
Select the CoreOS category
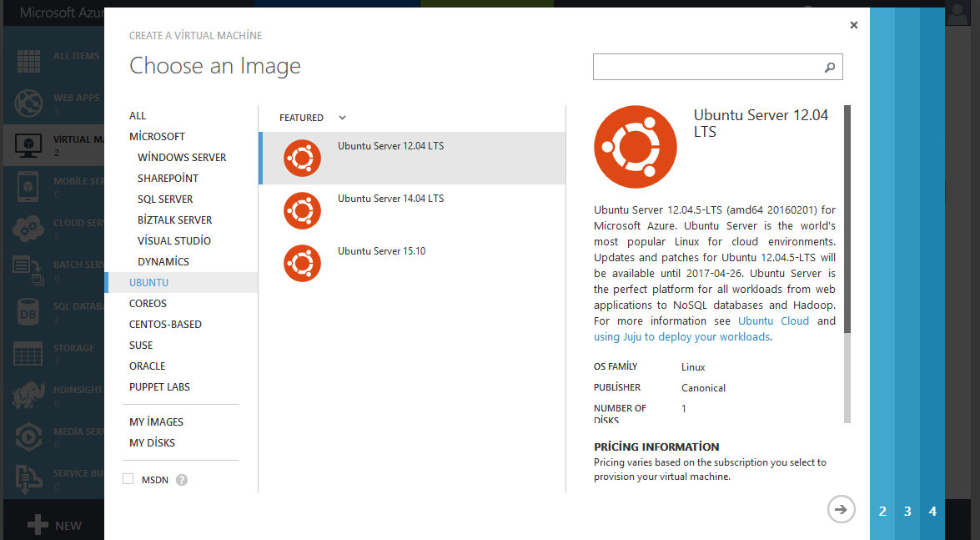coord(148,304)
